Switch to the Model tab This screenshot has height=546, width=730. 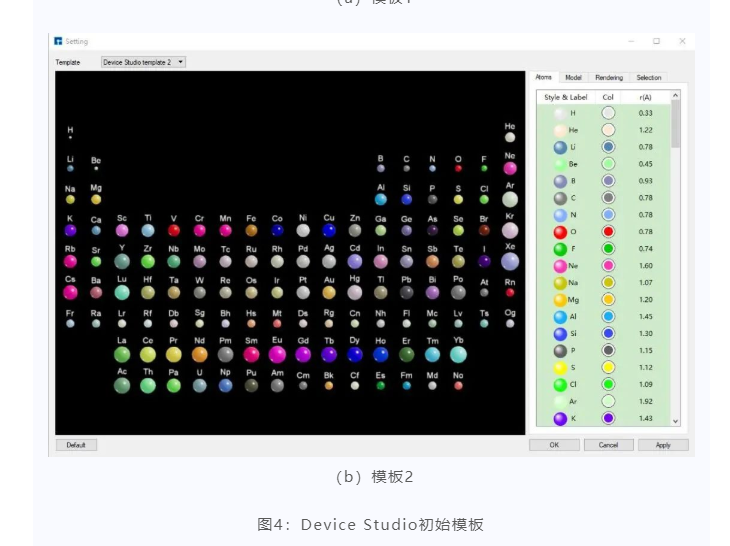573,78
